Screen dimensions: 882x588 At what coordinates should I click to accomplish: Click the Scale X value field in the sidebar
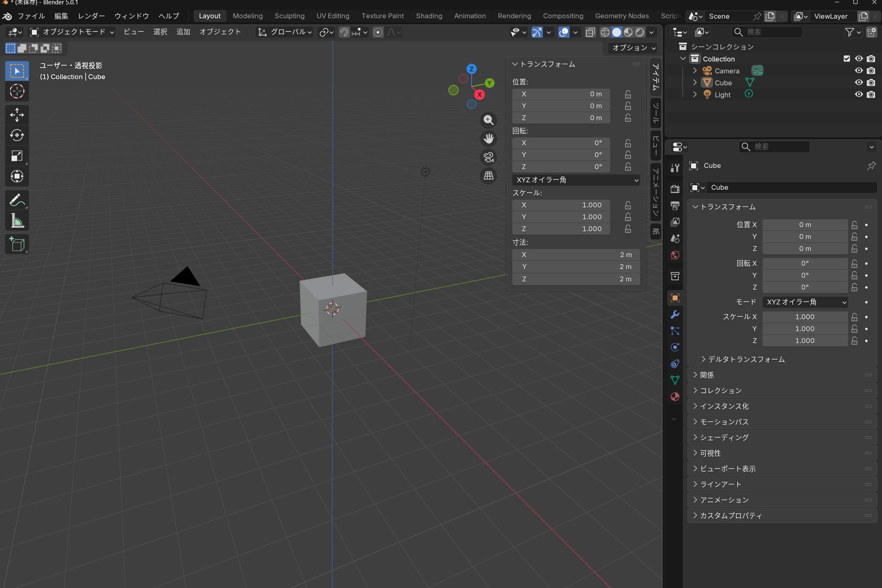[x=561, y=205]
